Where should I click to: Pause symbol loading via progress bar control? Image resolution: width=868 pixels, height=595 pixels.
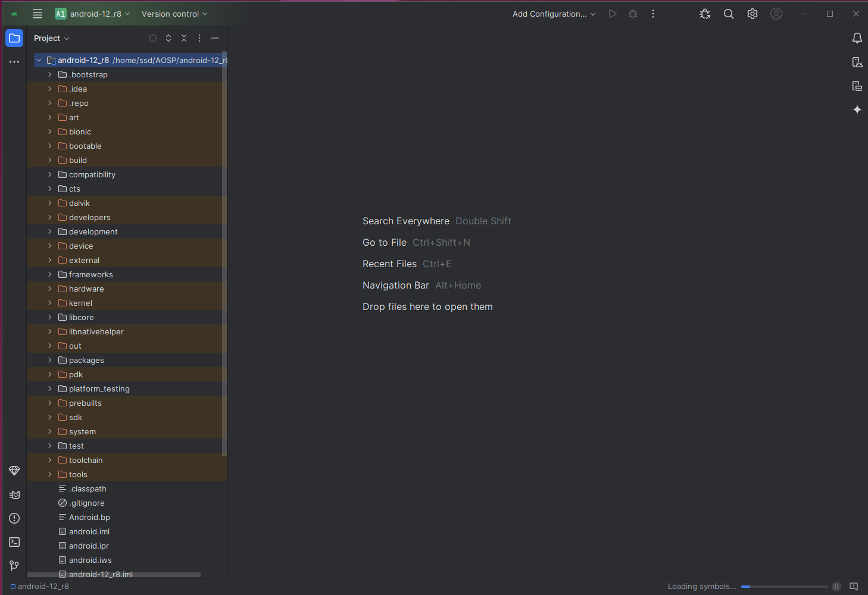836,586
